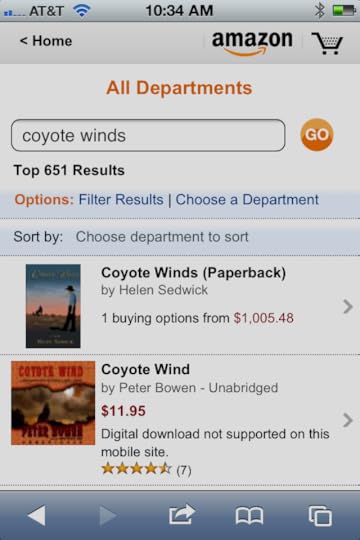Tap the < Home back button

(46, 41)
